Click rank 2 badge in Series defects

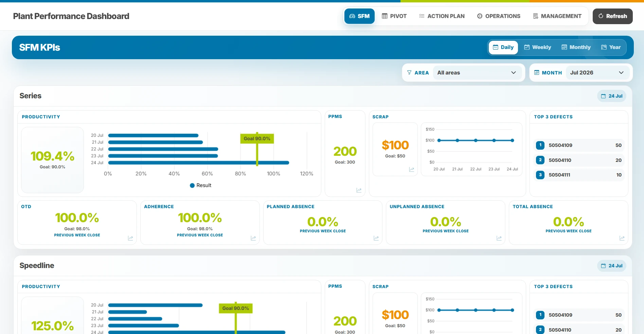click(x=540, y=160)
